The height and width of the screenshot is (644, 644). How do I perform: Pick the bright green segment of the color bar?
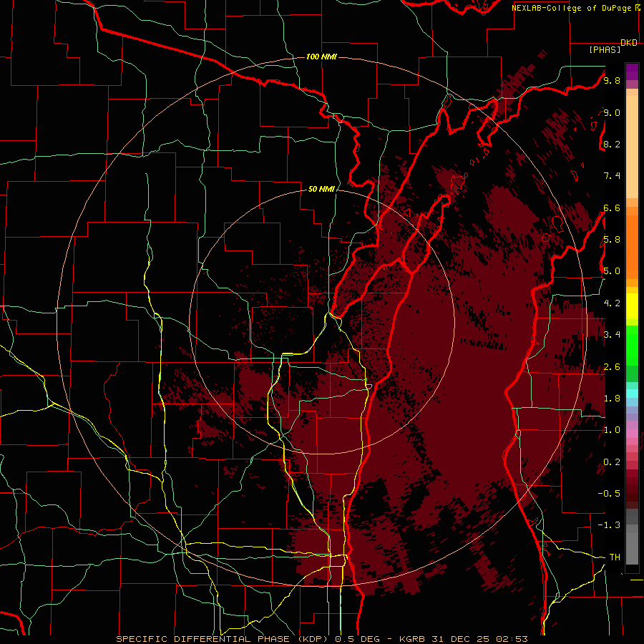click(632, 345)
